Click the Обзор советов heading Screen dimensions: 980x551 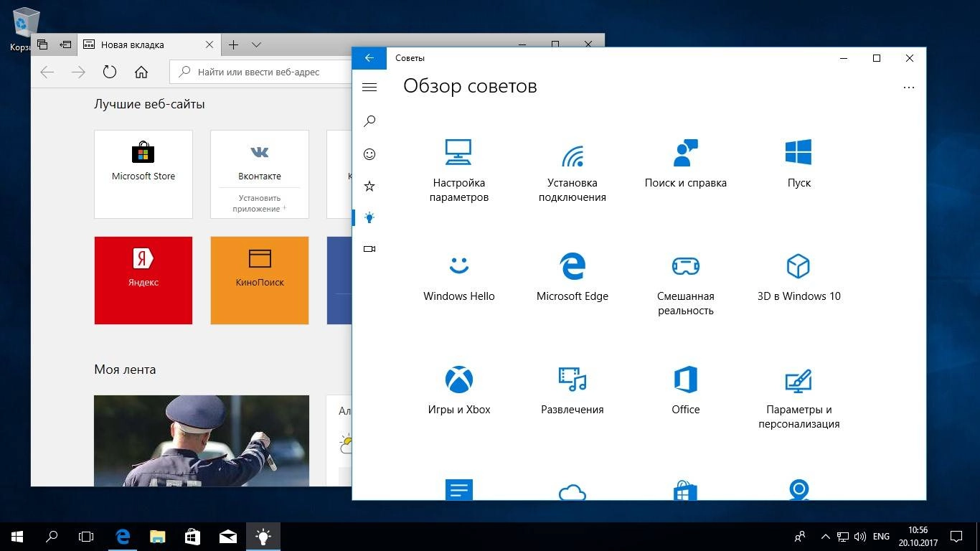[470, 86]
